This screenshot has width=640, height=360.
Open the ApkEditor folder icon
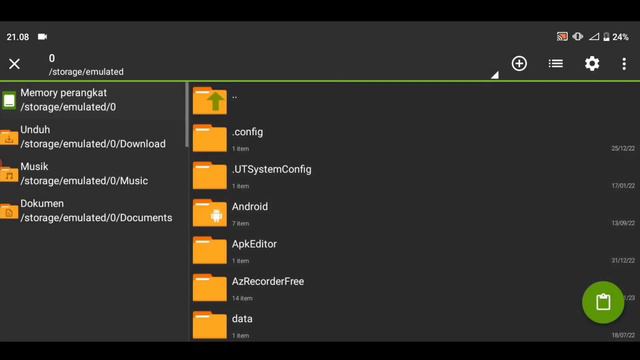[x=210, y=250]
